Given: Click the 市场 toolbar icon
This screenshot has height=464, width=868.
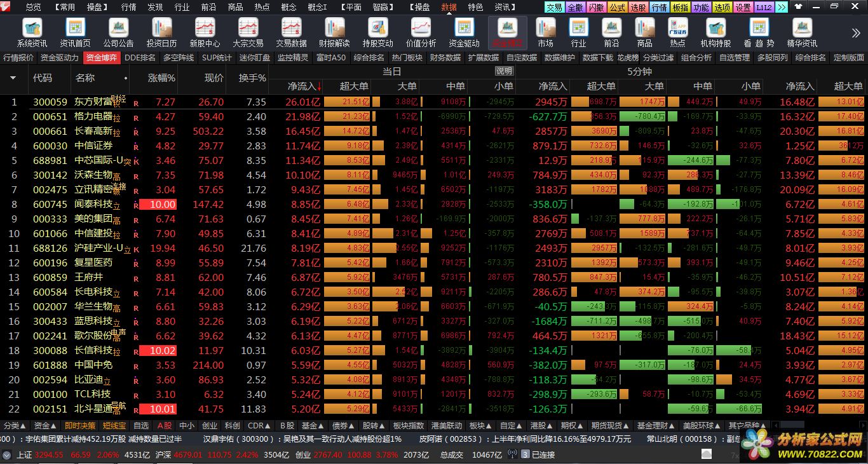Looking at the screenshot, I should 546,32.
